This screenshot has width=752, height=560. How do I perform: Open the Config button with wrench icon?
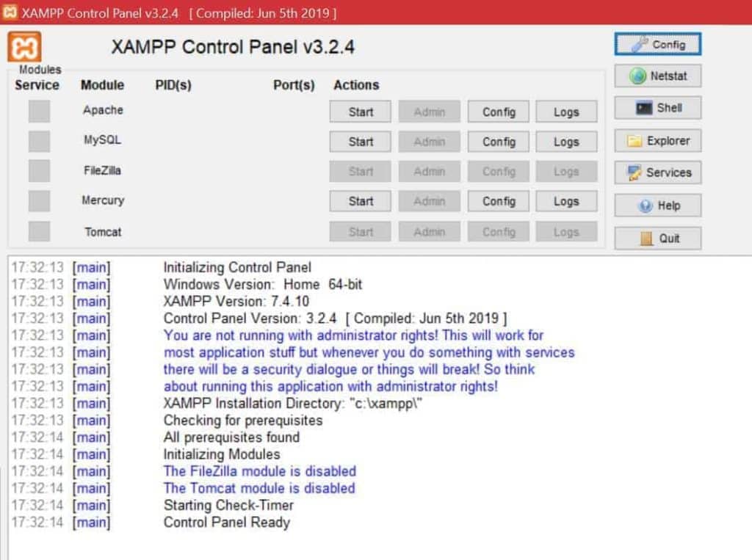pos(657,44)
